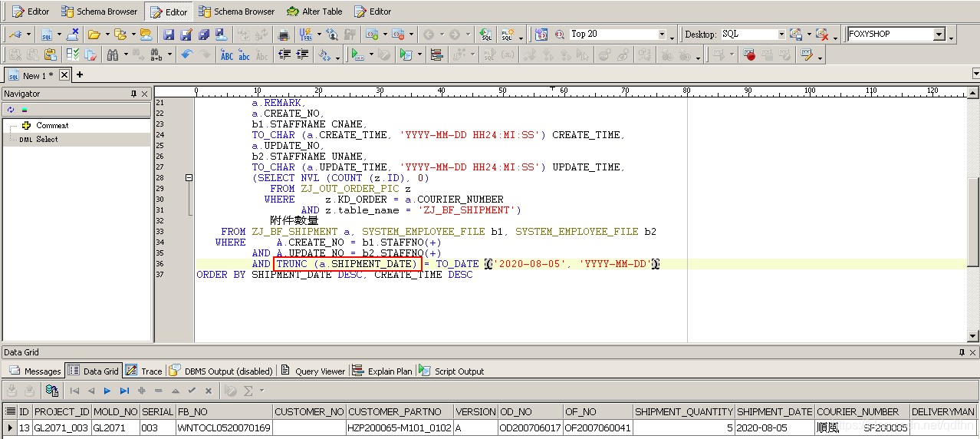Image resolution: width=980 pixels, height=439 pixels.
Task: Click the new connection plug icon
Action: click(15, 35)
